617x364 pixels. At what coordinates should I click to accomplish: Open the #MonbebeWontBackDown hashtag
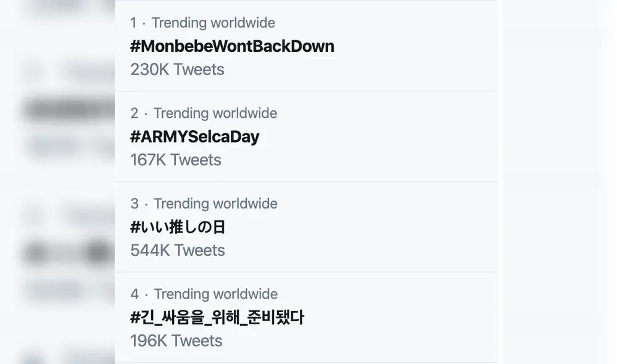coord(232,46)
